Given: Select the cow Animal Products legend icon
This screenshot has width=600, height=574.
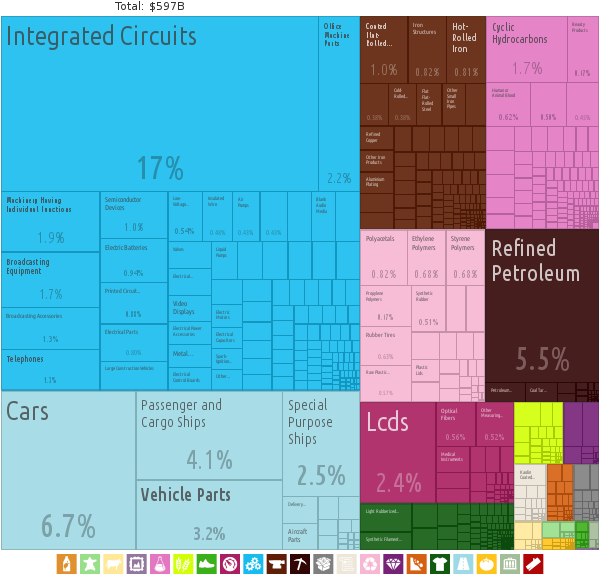Looking at the screenshot, I should point(113,564).
